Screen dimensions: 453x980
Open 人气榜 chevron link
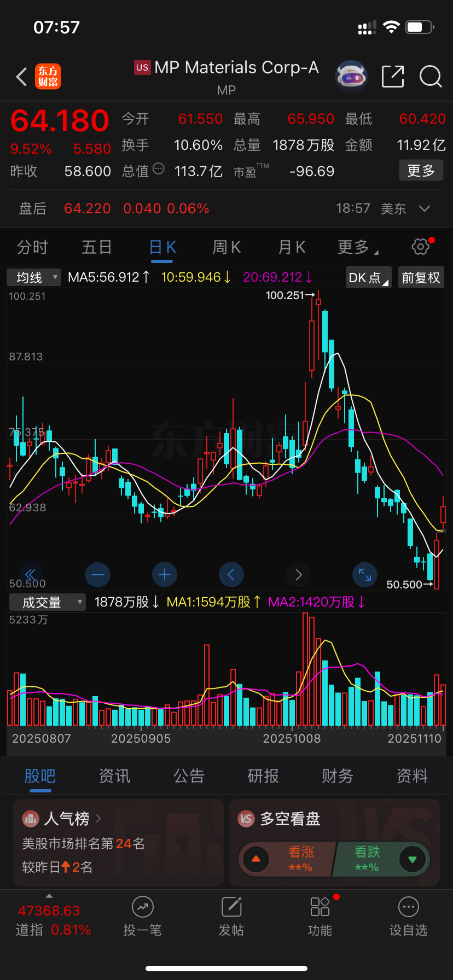pos(98,819)
